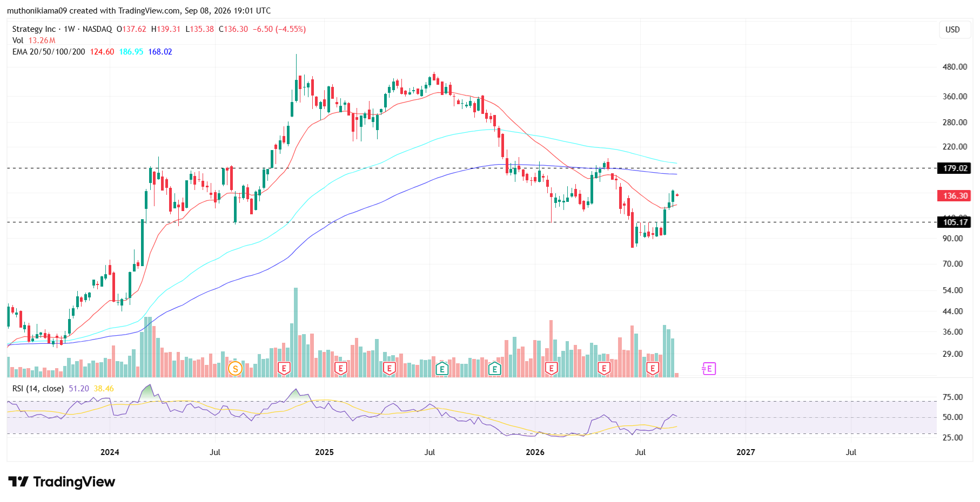Click the close value C136.30
The image size is (980, 502).
pos(233,29)
